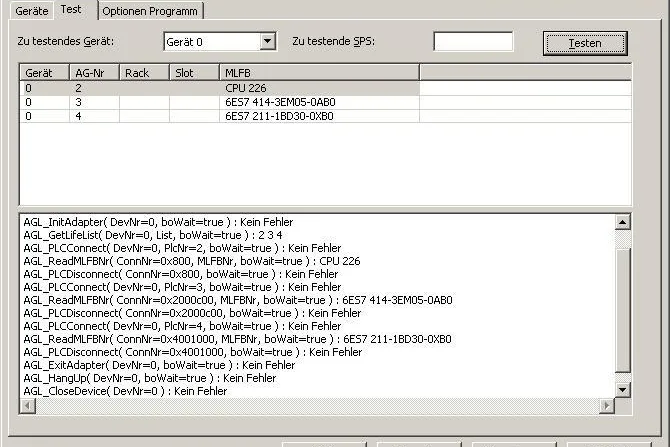670x447 pixels.
Task: Click the AGL_ExitAdapter log line
Action: coord(159,365)
